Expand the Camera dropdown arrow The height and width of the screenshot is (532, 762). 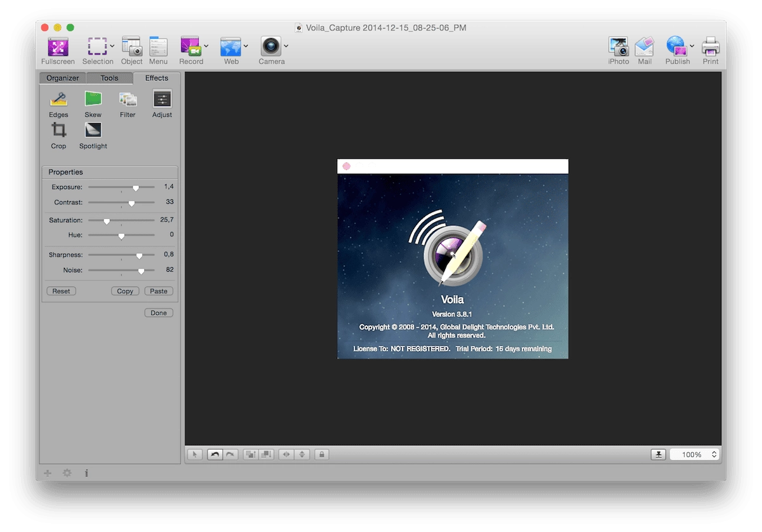point(286,46)
